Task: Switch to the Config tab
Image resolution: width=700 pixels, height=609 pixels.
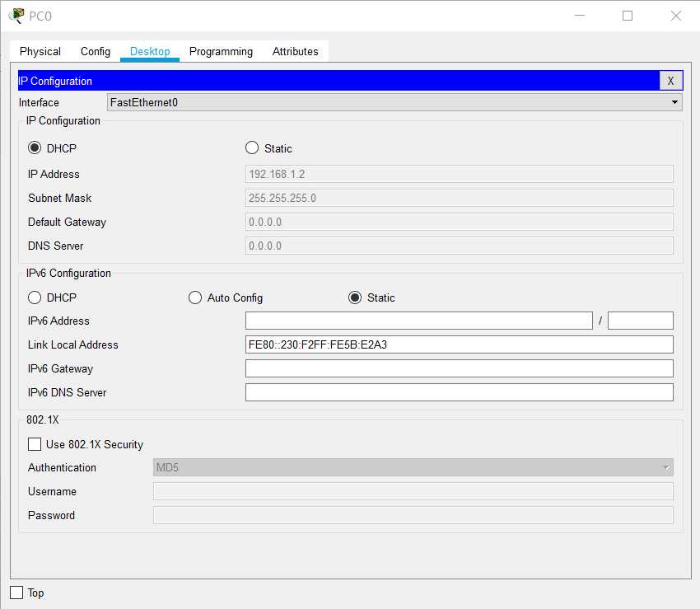Action: point(96,51)
